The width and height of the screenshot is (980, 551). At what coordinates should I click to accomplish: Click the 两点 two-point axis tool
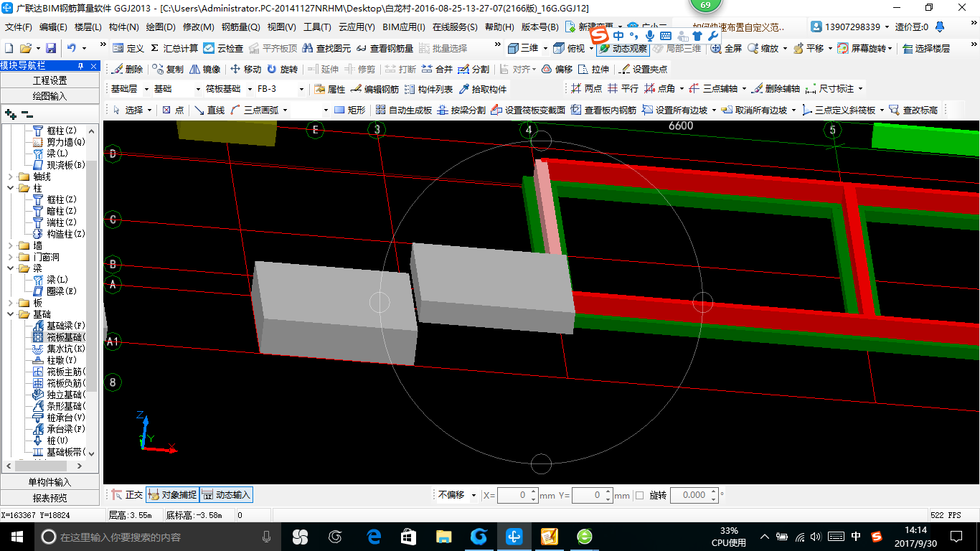coord(587,89)
